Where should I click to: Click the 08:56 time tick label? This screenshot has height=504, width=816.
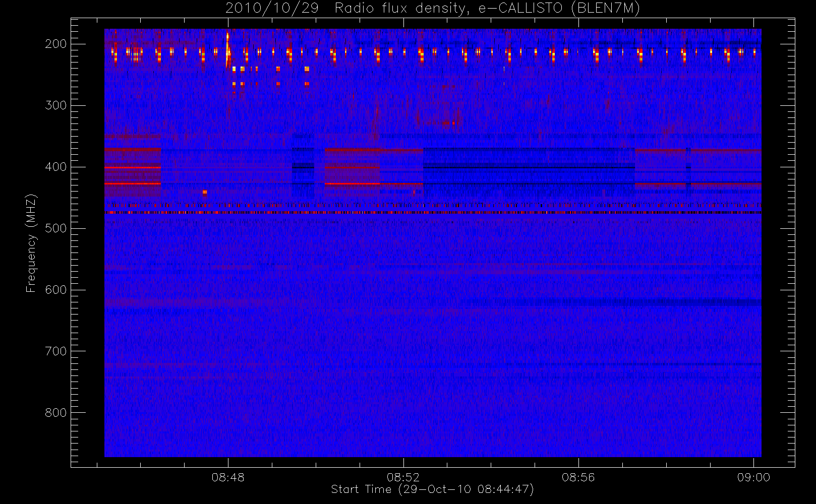pyautogui.click(x=578, y=477)
